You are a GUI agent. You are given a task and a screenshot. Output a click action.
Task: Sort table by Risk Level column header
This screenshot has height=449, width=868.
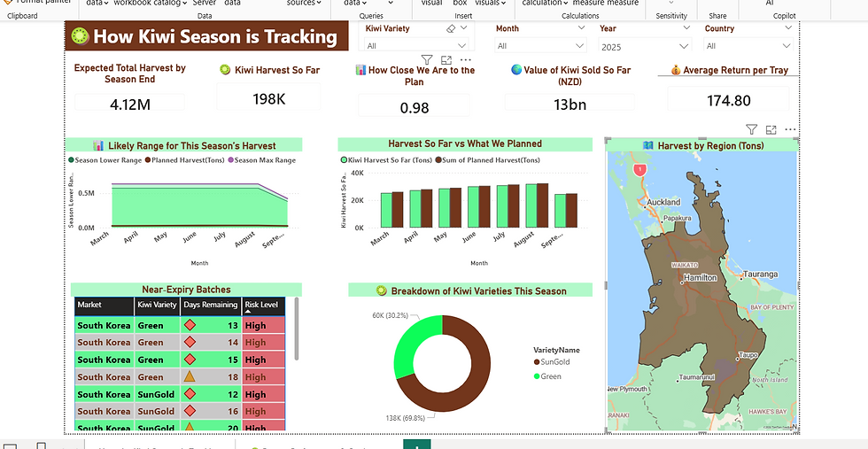(x=264, y=306)
